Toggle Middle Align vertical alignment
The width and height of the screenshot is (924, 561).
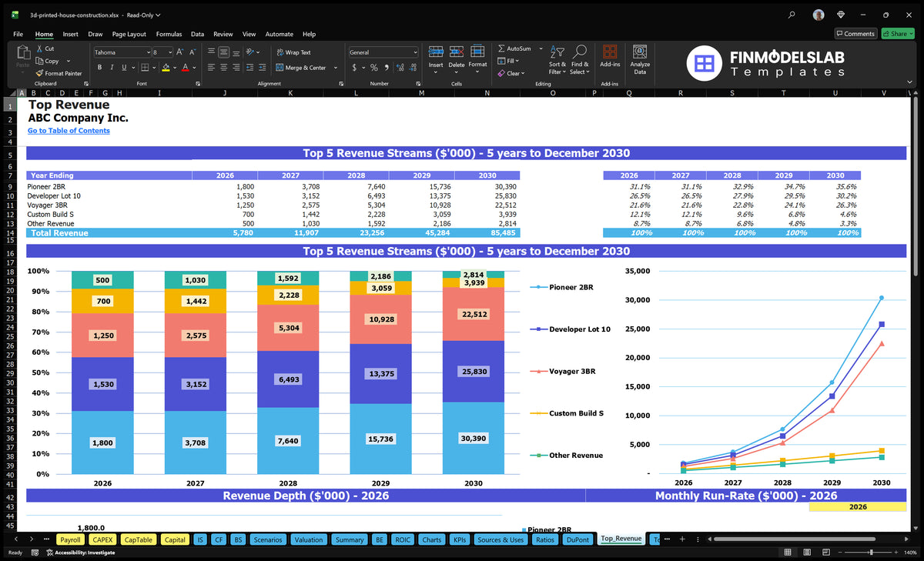223,52
